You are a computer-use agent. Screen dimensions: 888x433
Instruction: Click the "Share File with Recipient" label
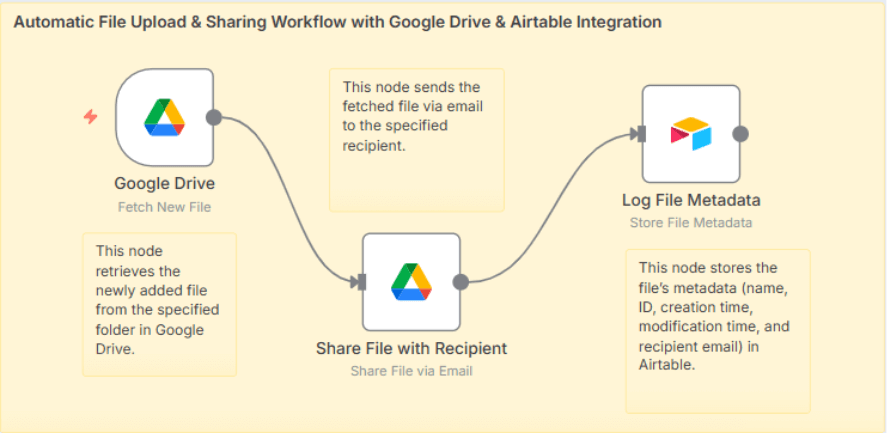pos(412,348)
